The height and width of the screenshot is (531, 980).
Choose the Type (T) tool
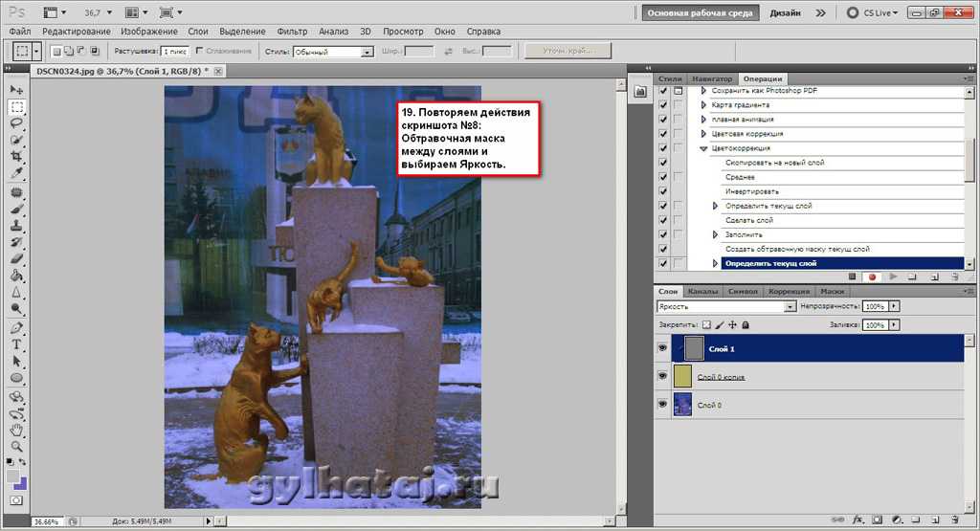click(16, 343)
